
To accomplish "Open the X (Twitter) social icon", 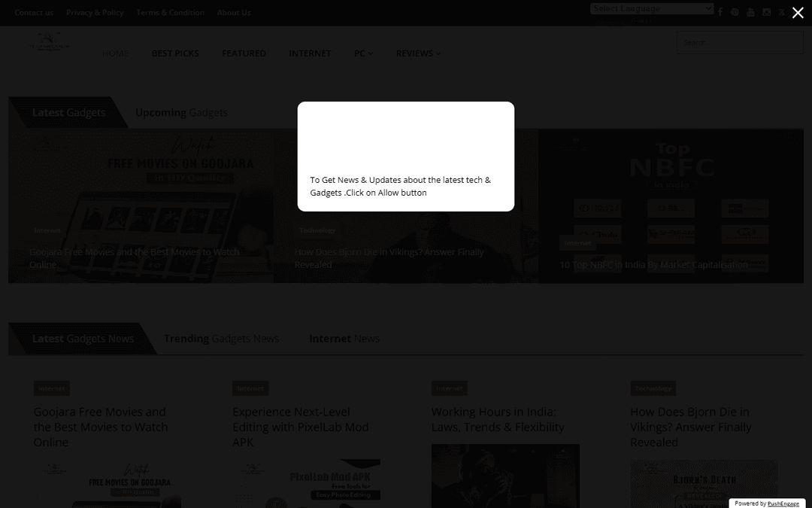I will coord(782,12).
